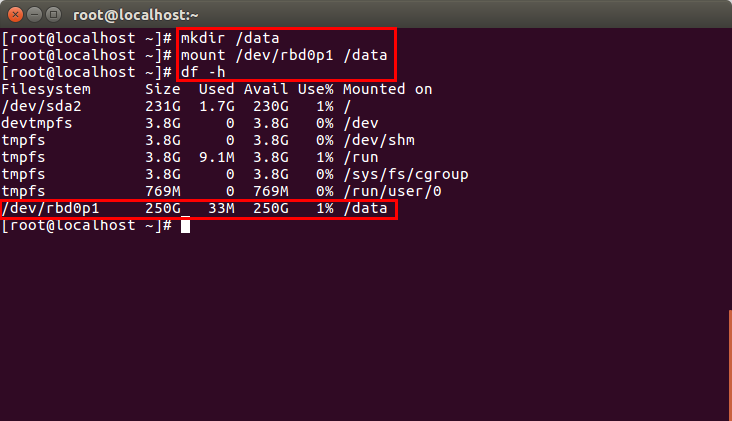Click the Filesystem column header
The image size is (732, 421).
[47, 89]
